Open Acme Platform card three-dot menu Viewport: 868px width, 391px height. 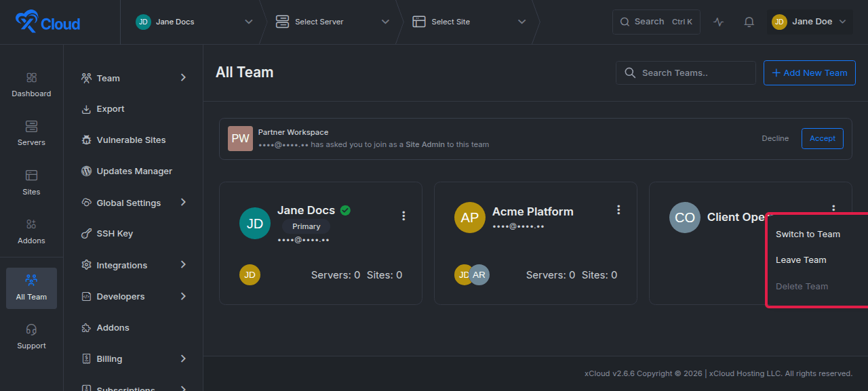pyautogui.click(x=618, y=210)
